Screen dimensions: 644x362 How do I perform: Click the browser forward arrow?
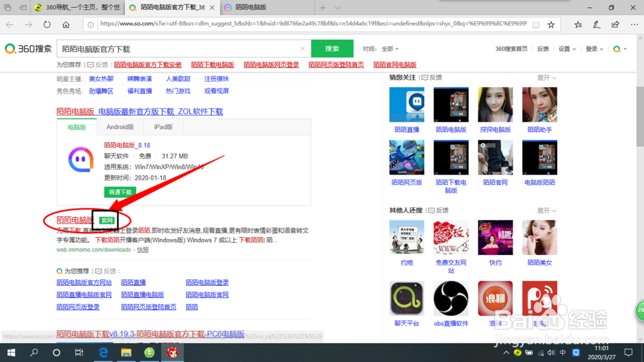point(28,24)
